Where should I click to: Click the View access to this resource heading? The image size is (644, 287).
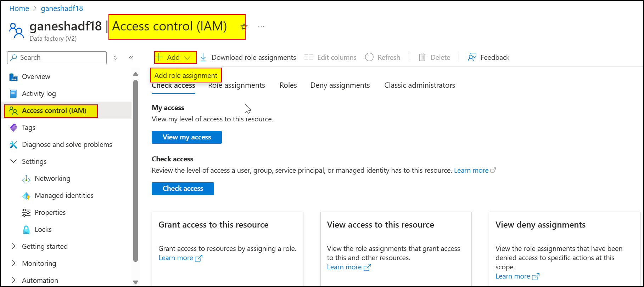coord(380,225)
